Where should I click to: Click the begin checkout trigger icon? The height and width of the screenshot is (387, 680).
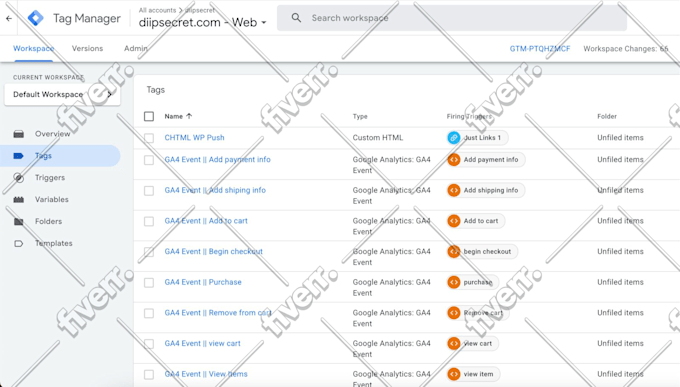click(x=454, y=252)
